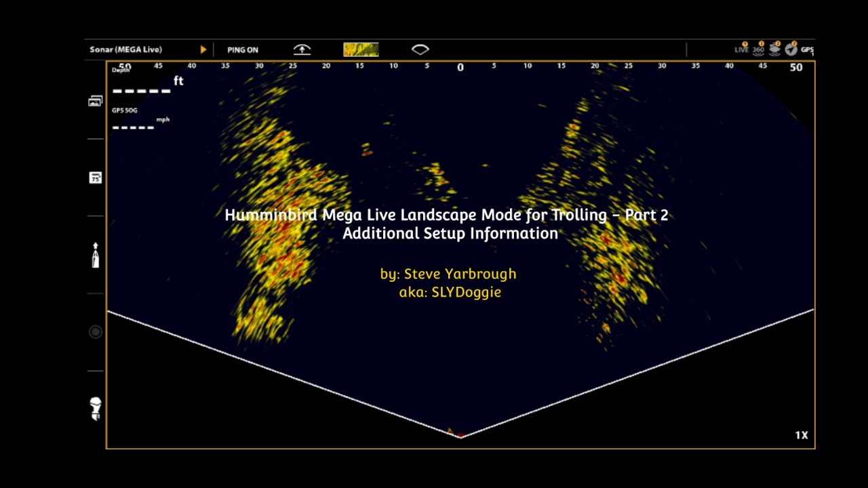Click the GPS SOG speed readout

click(140, 119)
